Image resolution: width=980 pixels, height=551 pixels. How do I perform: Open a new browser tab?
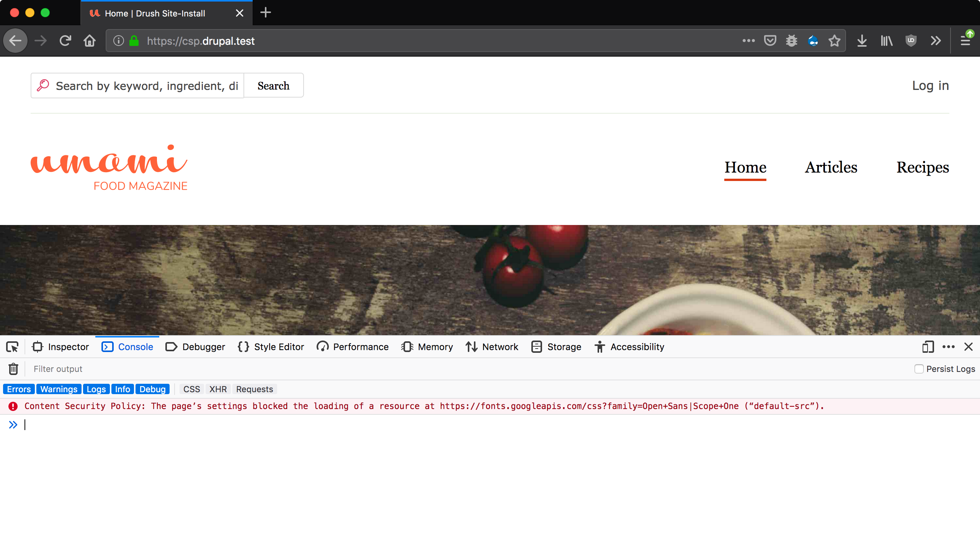266,13
